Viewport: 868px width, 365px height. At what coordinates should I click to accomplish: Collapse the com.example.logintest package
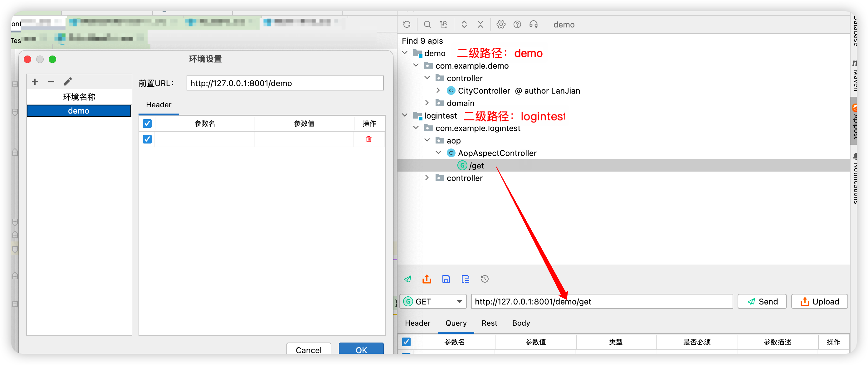[416, 127]
